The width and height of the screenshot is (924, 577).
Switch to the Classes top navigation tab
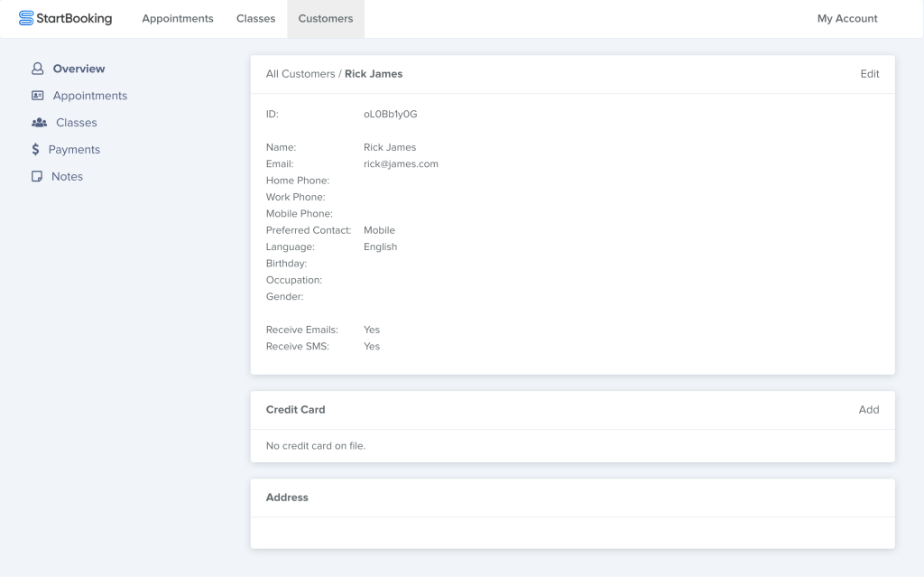click(x=255, y=19)
